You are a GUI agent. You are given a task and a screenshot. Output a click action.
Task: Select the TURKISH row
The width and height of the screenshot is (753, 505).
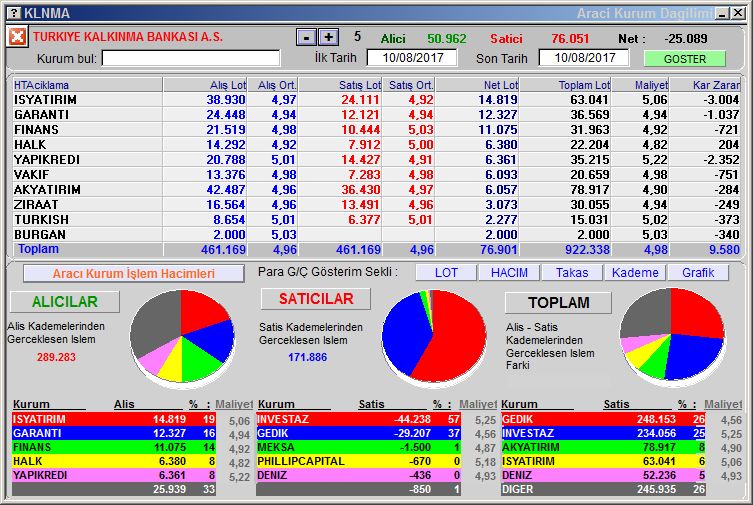[376, 219]
